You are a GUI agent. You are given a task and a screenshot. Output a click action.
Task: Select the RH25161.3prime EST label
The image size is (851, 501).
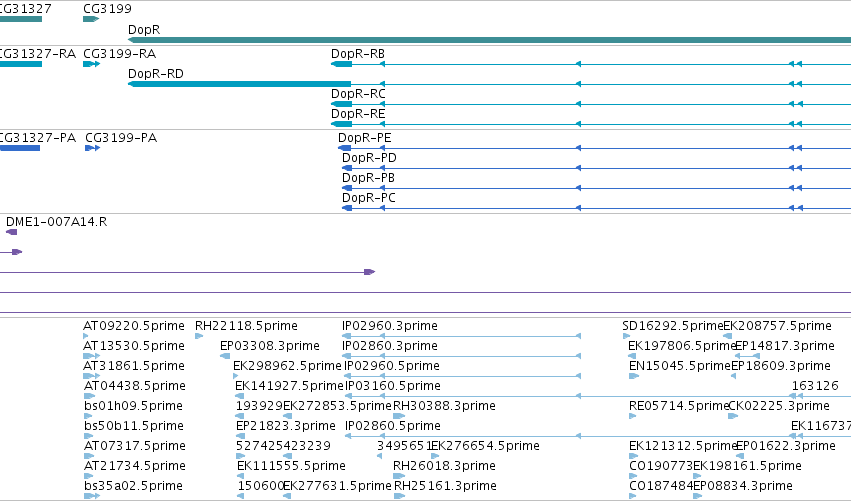point(445,487)
